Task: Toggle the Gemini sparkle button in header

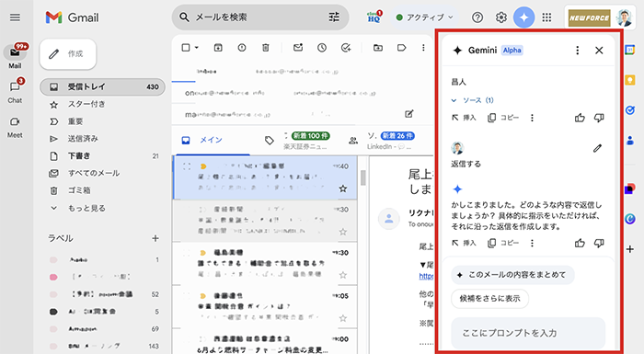Action: [x=524, y=17]
